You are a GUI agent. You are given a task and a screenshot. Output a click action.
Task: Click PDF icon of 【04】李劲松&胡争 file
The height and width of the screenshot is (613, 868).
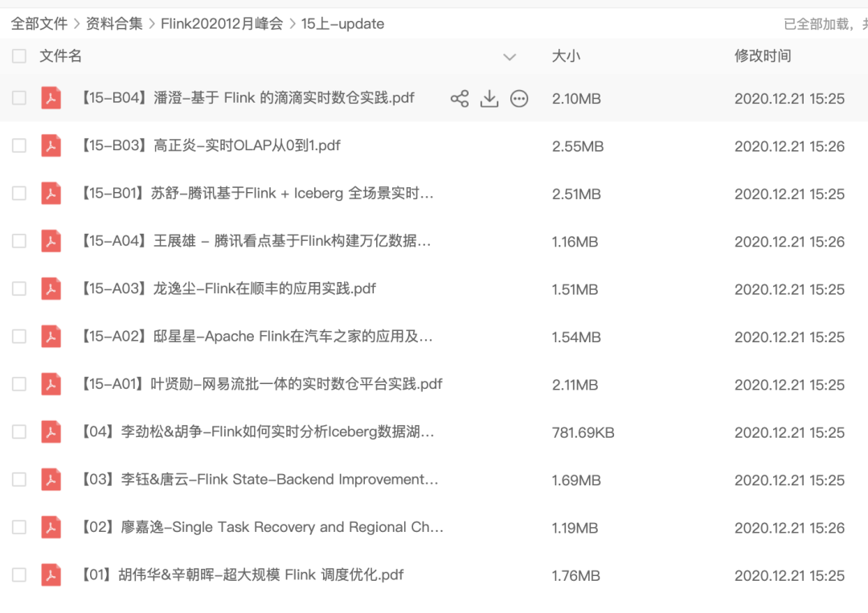pyautogui.click(x=51, y=431)
